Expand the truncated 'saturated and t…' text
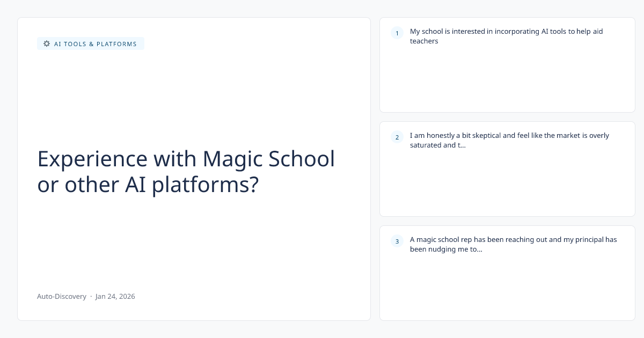The image size is (644, 338). [437, 145]
